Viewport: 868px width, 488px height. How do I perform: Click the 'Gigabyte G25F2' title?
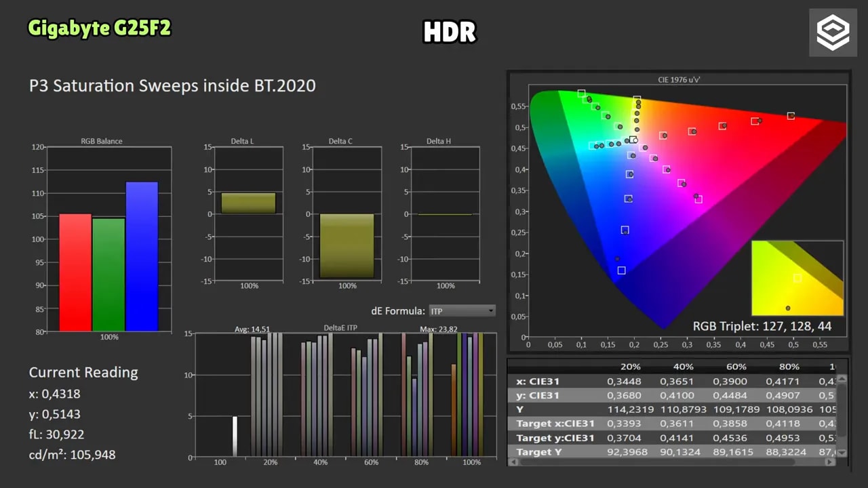[100, 28]
